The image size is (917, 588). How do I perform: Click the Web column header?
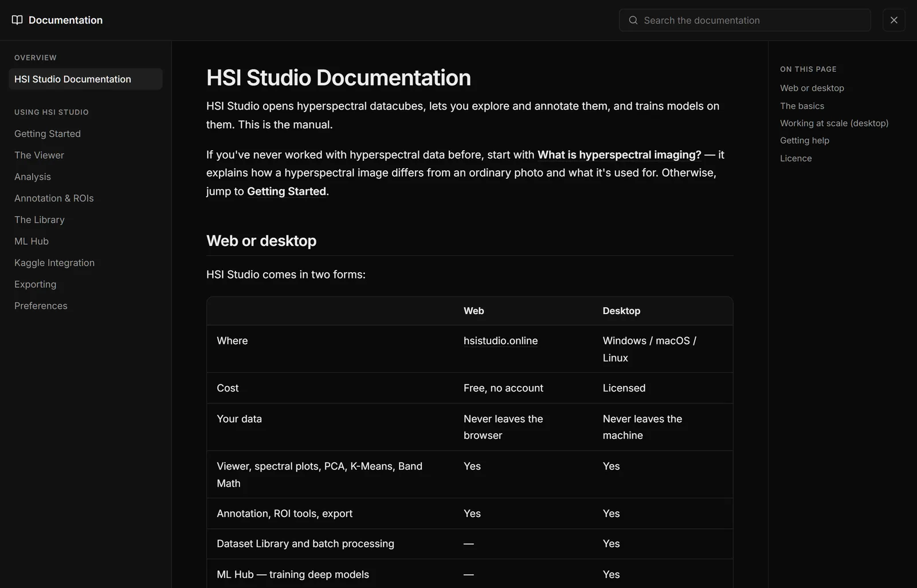[474, 311]
